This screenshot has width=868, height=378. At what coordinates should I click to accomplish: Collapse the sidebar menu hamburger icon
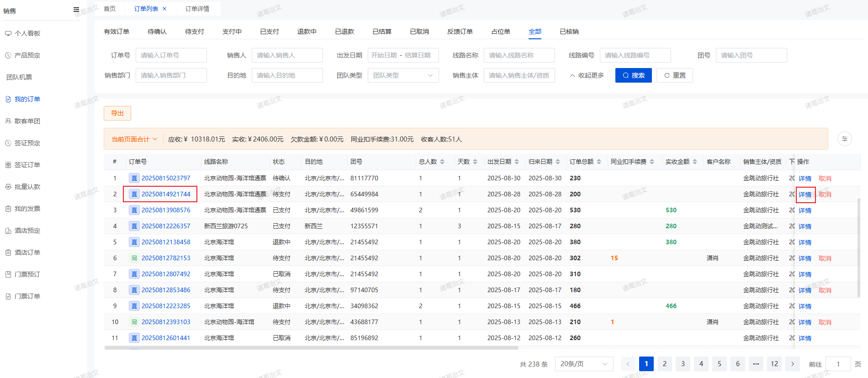tap(76, 10)
